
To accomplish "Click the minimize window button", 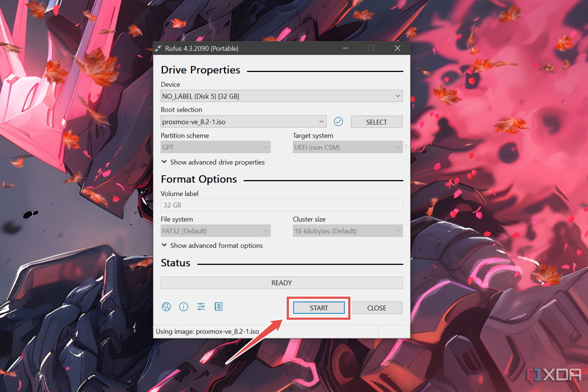I will (x=346, y=48).
